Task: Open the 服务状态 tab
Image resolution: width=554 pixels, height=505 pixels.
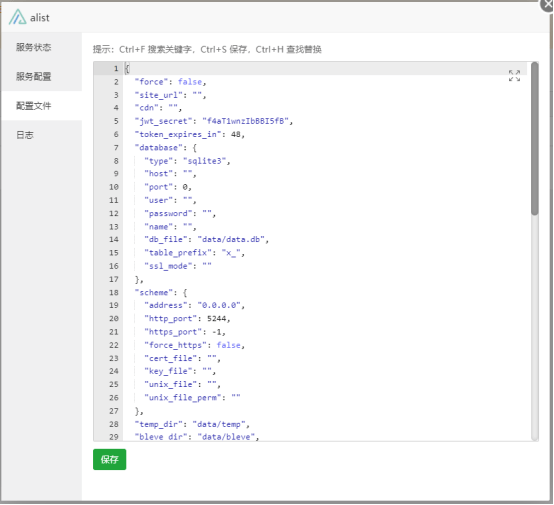Action: [x=34, y=47]
